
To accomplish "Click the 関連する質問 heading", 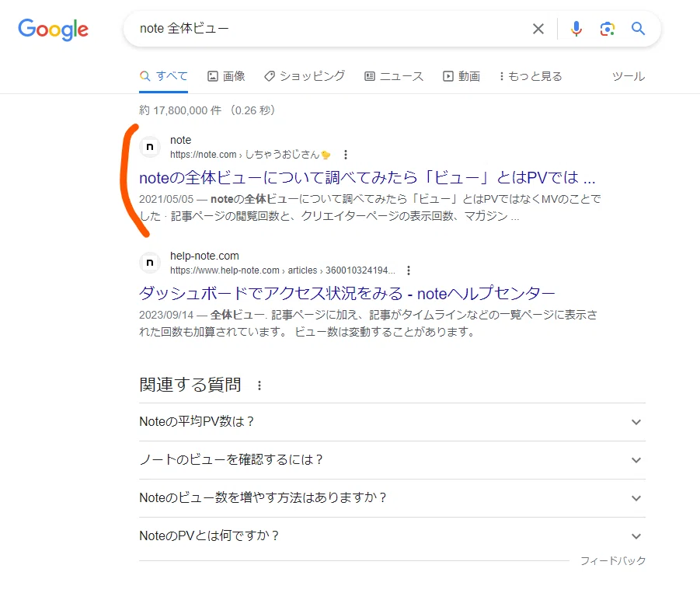I will [x=190, y=385].
